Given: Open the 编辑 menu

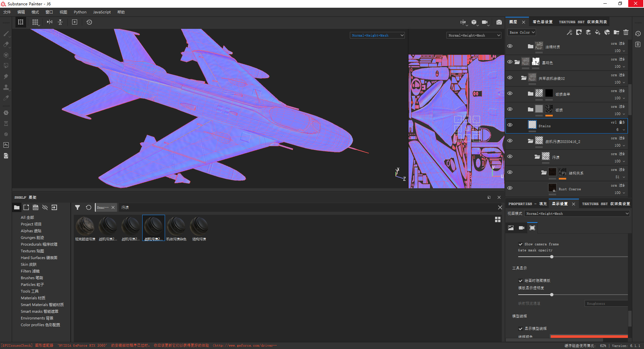Looking at the screenshot, I should click(x=21, y=12).
